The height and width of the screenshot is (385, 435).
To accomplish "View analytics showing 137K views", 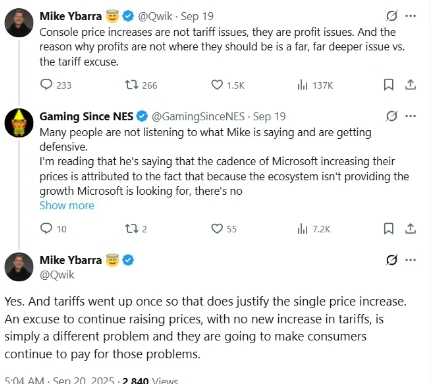I will (315, 85).
